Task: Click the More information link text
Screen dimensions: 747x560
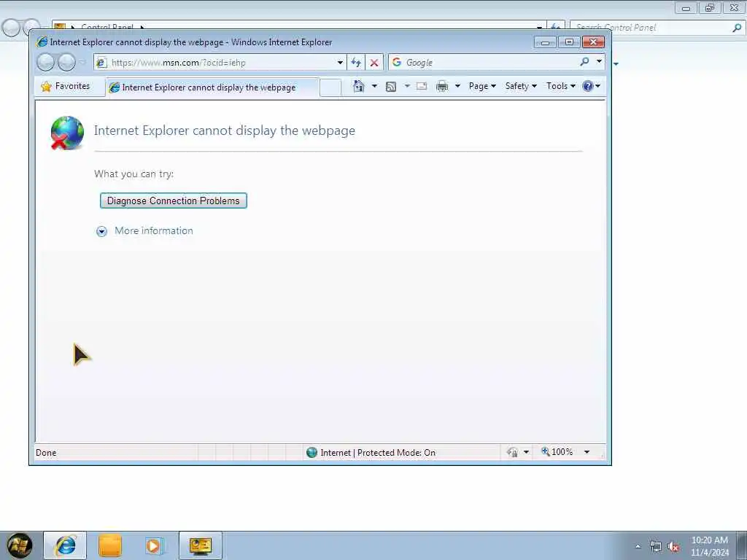Action: coord(154,231)
